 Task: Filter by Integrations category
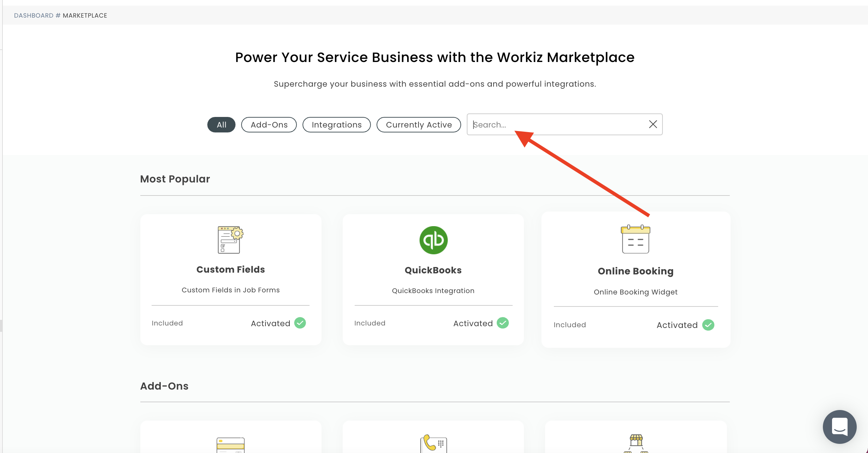click(x=336, y=125)
